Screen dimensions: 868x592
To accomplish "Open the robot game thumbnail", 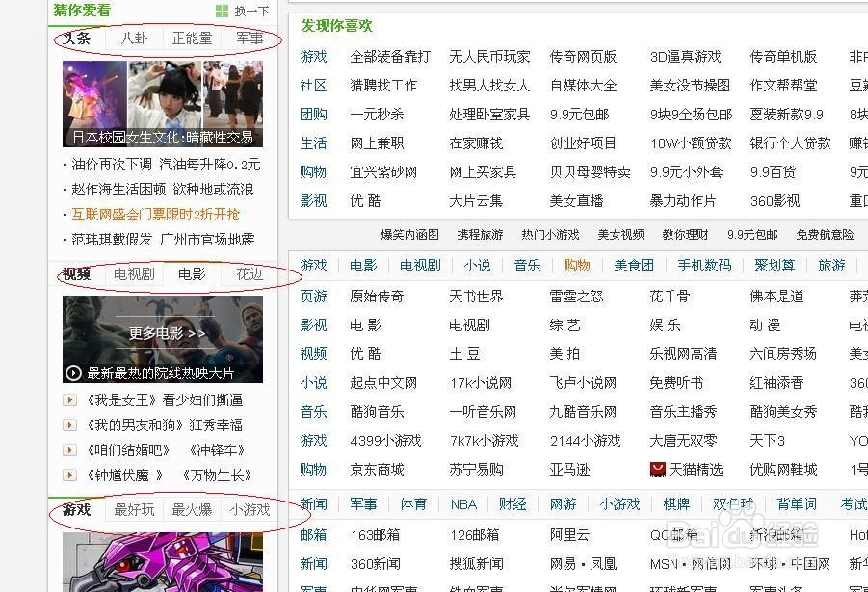I will tap(163, 562).
